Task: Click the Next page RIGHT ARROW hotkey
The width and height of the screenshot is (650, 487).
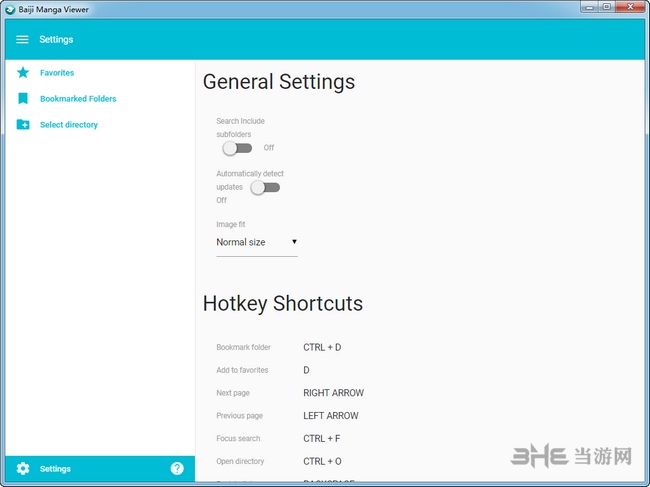Action: (333, 393)
